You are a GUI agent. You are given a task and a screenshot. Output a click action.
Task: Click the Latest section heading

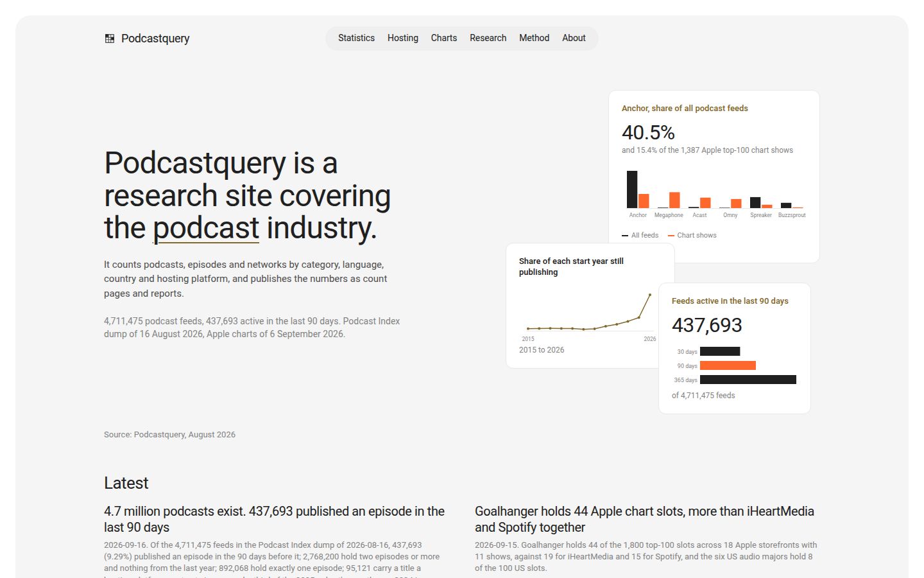126,483
